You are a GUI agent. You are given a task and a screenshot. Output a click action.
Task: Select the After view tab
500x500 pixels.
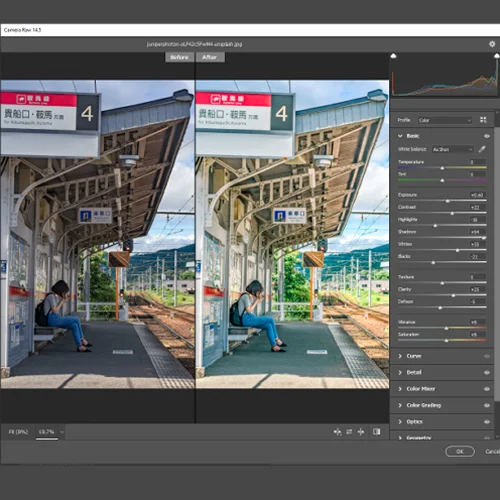click(x=210, y=57)
